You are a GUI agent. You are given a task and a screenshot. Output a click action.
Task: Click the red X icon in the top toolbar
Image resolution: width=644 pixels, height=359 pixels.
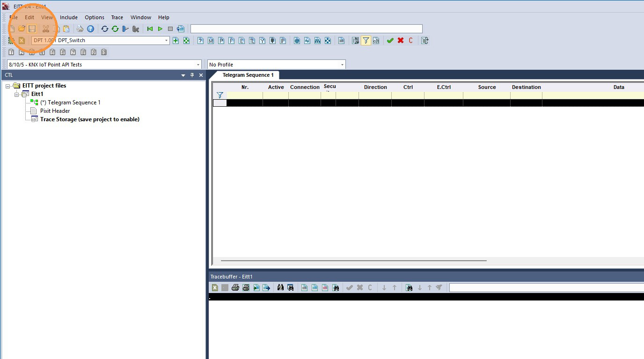[400, 41]
